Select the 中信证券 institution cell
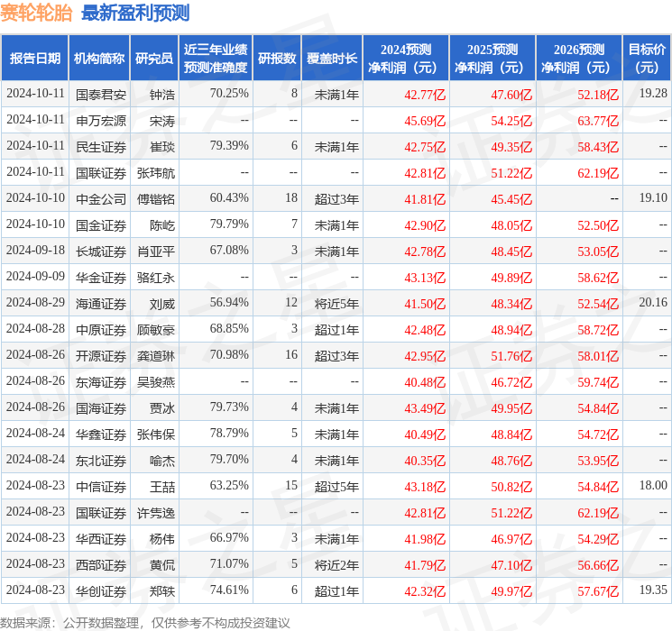This screenshot has width=672, height=631. pyautogui.click(x=101, y=487)
